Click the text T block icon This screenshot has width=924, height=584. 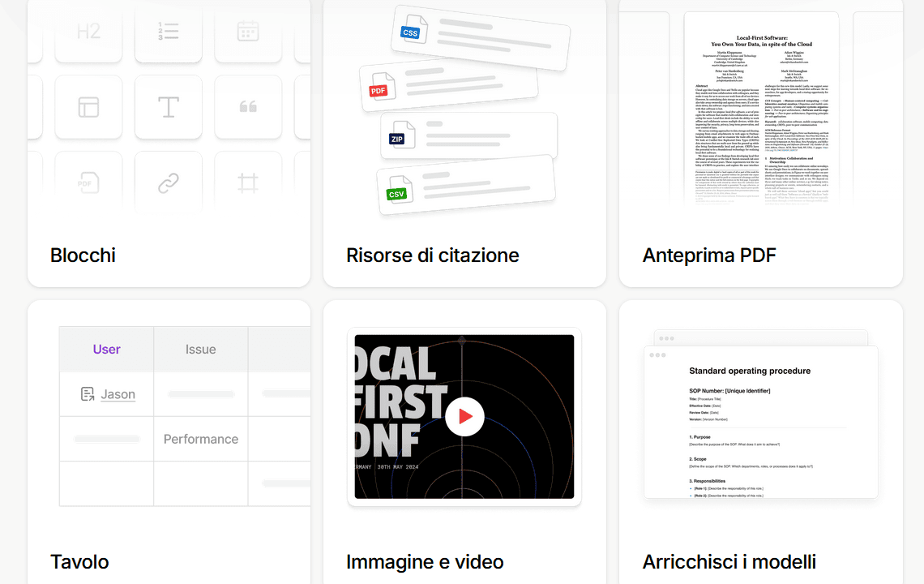point(168,107)
